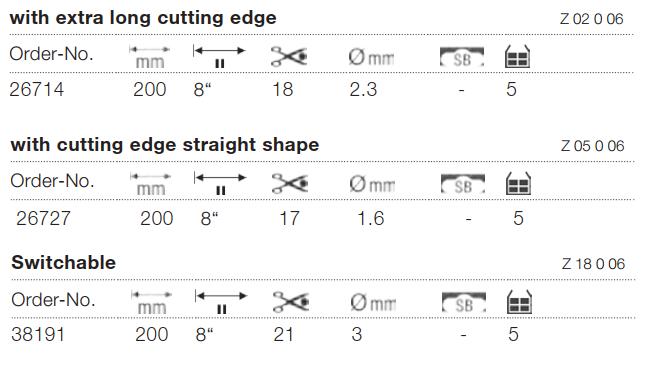Click the box quantity icon in the first table
660x368 pixels.
[x=517, y=56]
